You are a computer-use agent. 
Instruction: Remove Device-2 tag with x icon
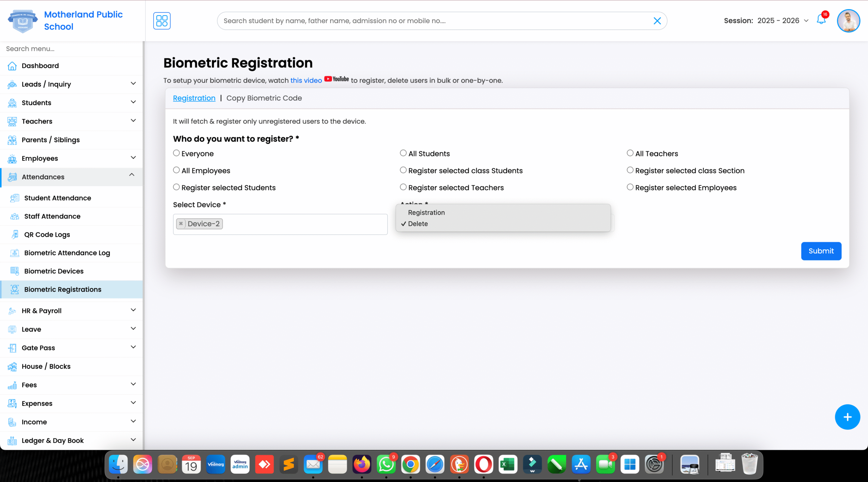tap(181, 224)
